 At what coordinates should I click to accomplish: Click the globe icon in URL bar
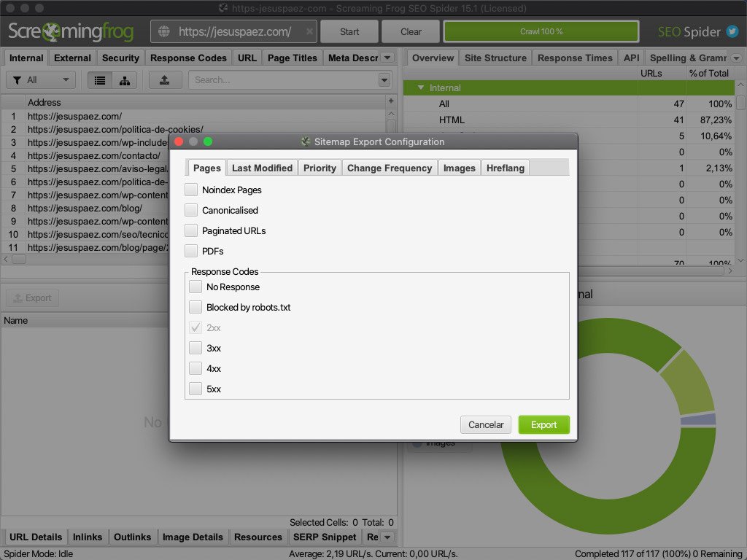(164, 31)
